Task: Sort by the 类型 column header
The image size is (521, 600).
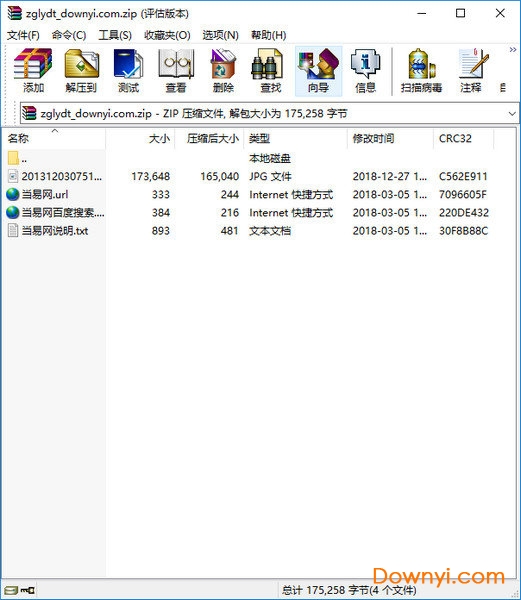Action: [296, 139]
